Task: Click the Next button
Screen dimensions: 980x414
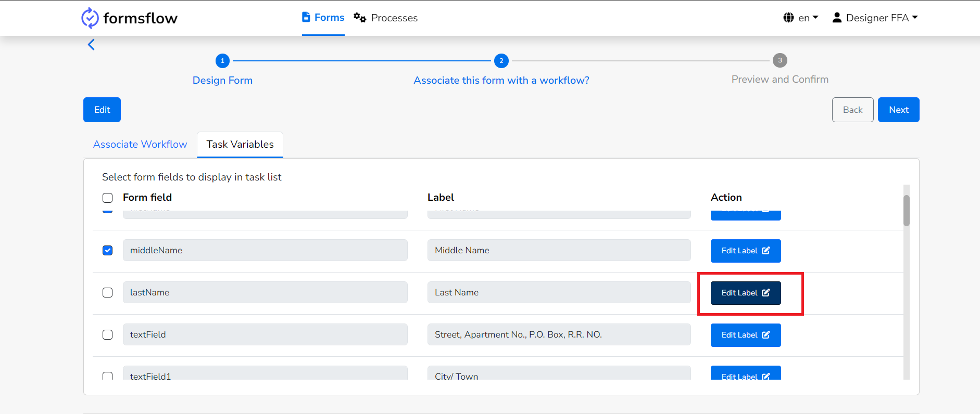Action: click(899, 110)
